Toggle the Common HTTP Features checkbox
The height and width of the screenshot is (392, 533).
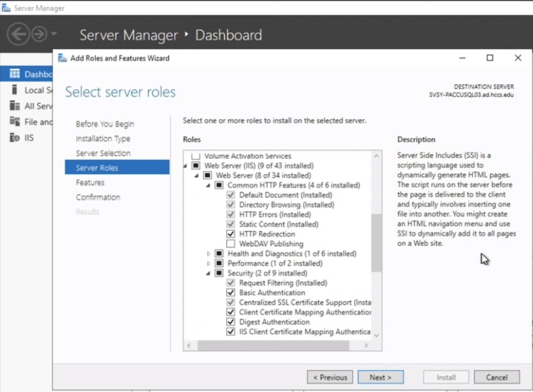(219, 185)
